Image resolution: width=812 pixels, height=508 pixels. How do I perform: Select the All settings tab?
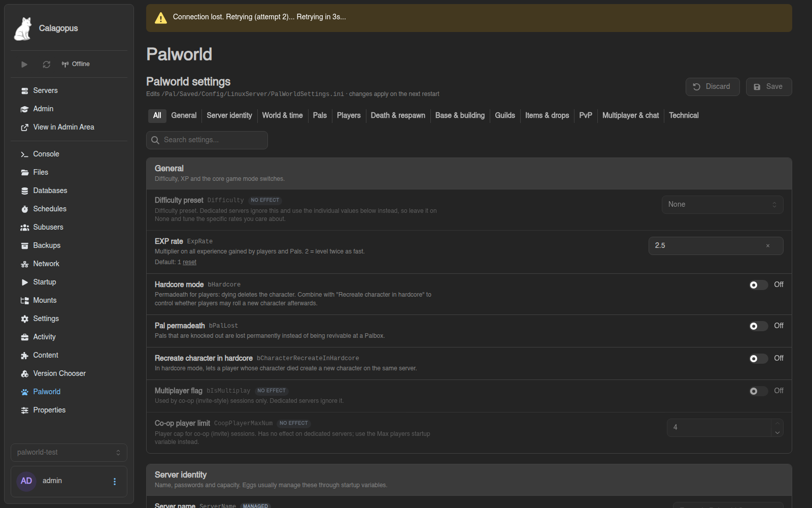coord(157,115)
